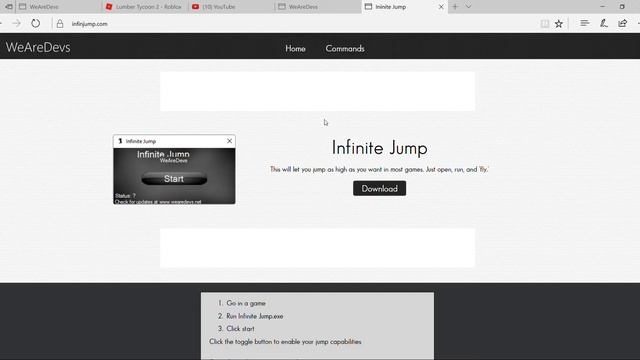Add page to favorites with the star icon
This screenshot has height=360, width=640.
click(559, 24)
